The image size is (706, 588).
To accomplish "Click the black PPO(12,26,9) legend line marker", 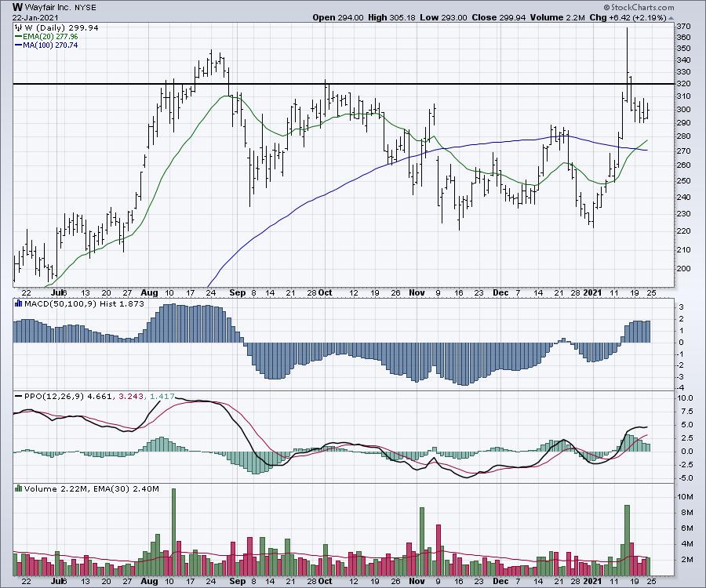I will [x=19, y=397].
